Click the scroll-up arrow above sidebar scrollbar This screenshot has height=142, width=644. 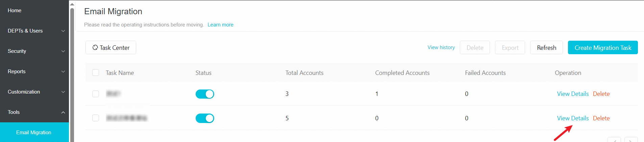pos(72,4)
